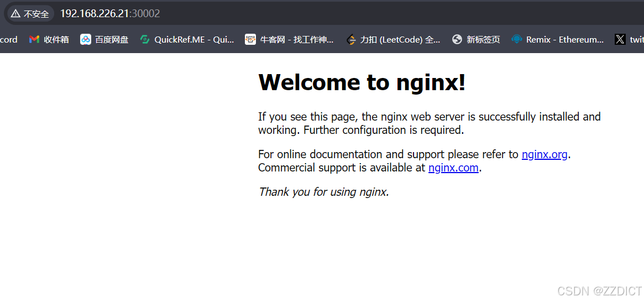
Task: Click the "Welcome to nginx!" heading
Action: pos(362,82)
